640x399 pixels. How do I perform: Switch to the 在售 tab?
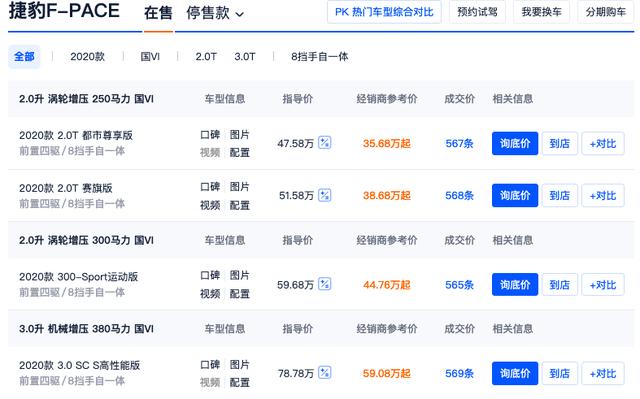point(158,13)
